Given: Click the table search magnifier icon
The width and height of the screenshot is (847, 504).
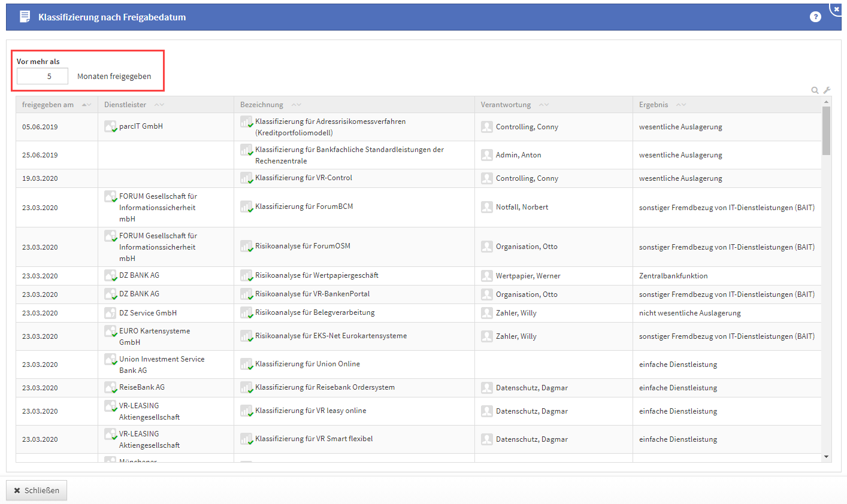Looking at the screenshot, I should pos(815,90).
